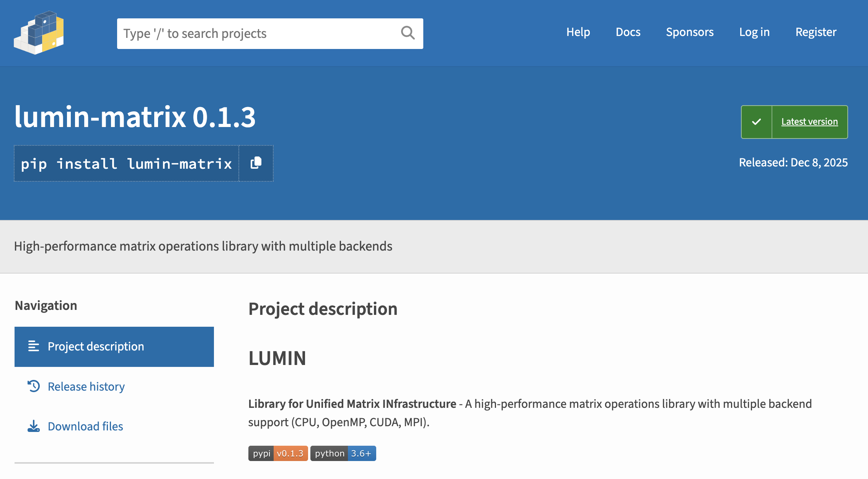The width and height of the screenshot is (868, 479).
Task: Click the pip install lumin-matrix command text
Action: click(127, 164)
